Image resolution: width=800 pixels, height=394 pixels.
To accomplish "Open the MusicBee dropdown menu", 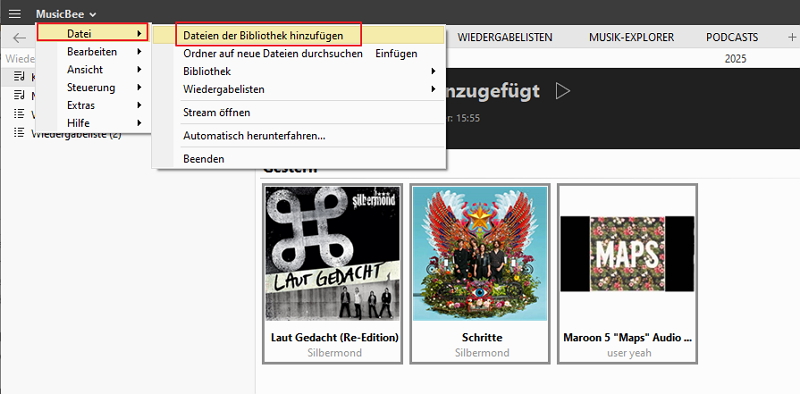I will click(x=66, y=14).
